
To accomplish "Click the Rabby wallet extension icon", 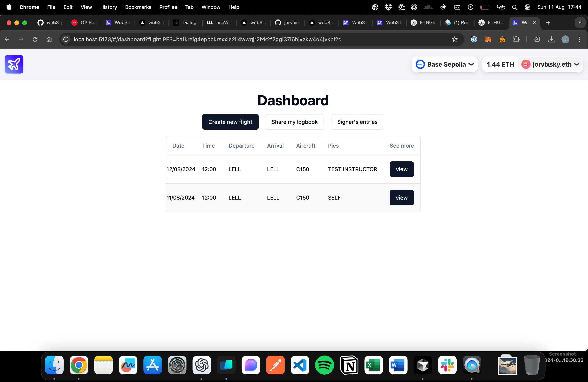I will tap(502, 39).
